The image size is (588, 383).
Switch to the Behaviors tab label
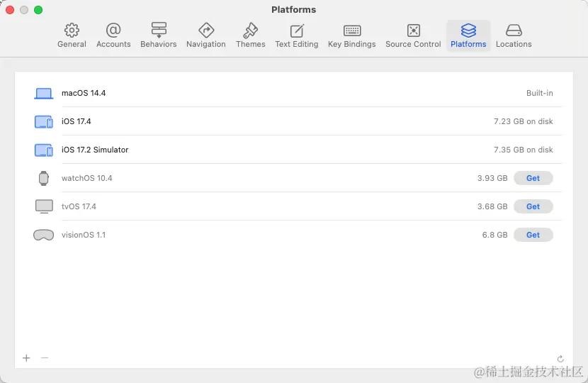coord(159,44)
